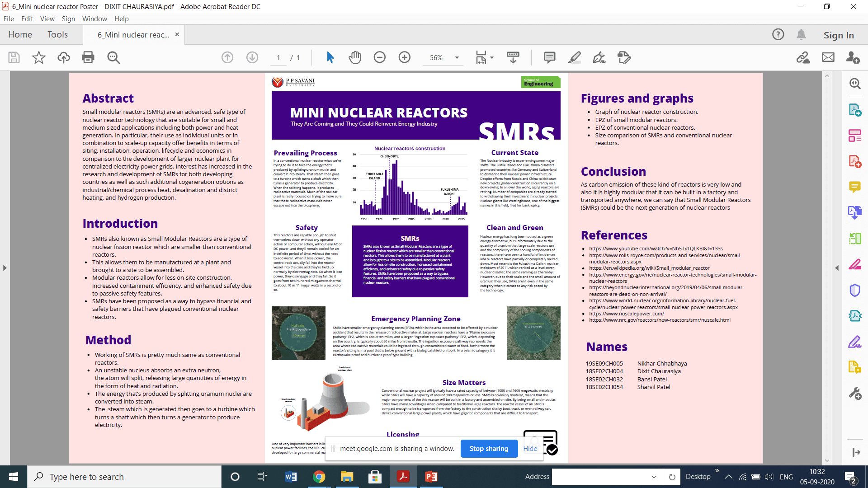Open the Help menu
Image resolution: width=868 pixels, height=488 pixels.
tap(122, 19)
